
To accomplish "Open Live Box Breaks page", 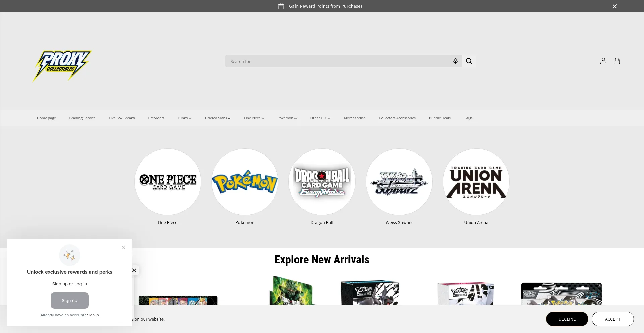I will pyautogui.click(x=122, y=118).
